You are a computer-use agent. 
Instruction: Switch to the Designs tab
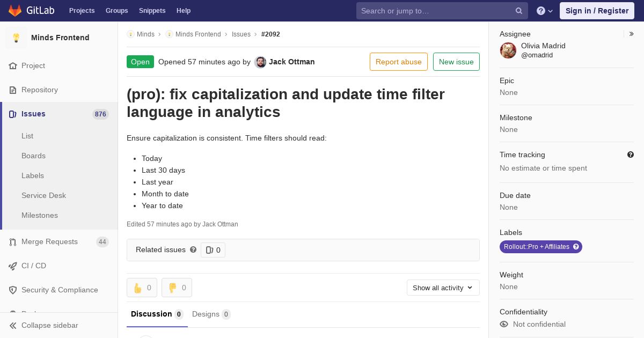tap(211, 314)
